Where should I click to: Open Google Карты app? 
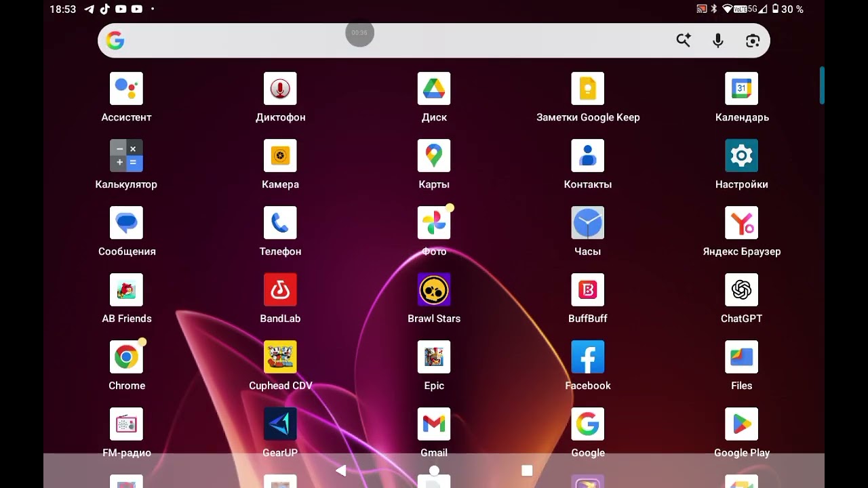[x=434, y=156]
